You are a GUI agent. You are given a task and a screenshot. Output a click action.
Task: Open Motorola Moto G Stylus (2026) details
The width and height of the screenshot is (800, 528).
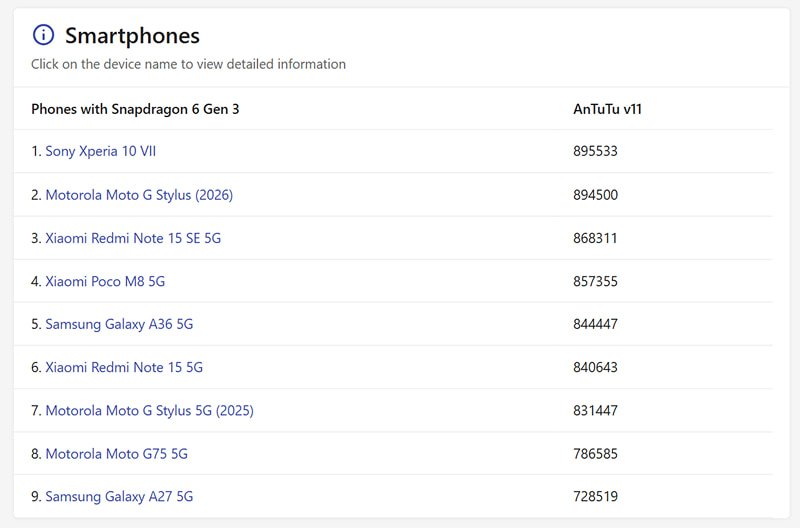pos(139,195)
